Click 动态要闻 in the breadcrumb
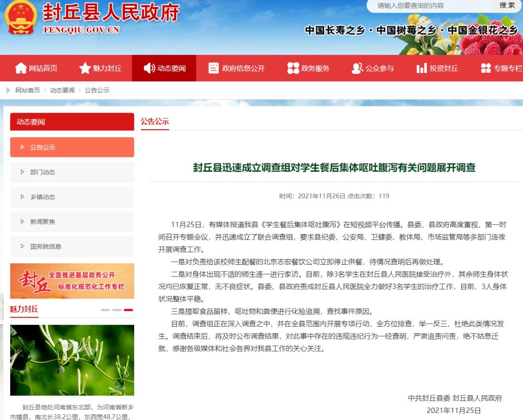 [62, 90]
